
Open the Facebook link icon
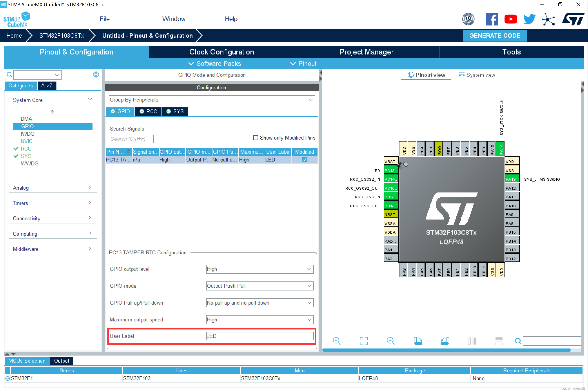pos(492,19)
